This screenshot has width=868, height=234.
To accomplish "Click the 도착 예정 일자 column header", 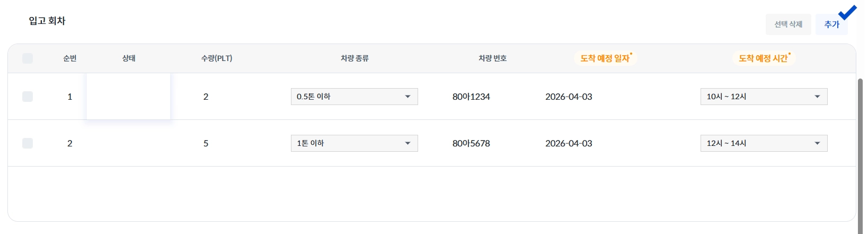I will click(605, 58).
